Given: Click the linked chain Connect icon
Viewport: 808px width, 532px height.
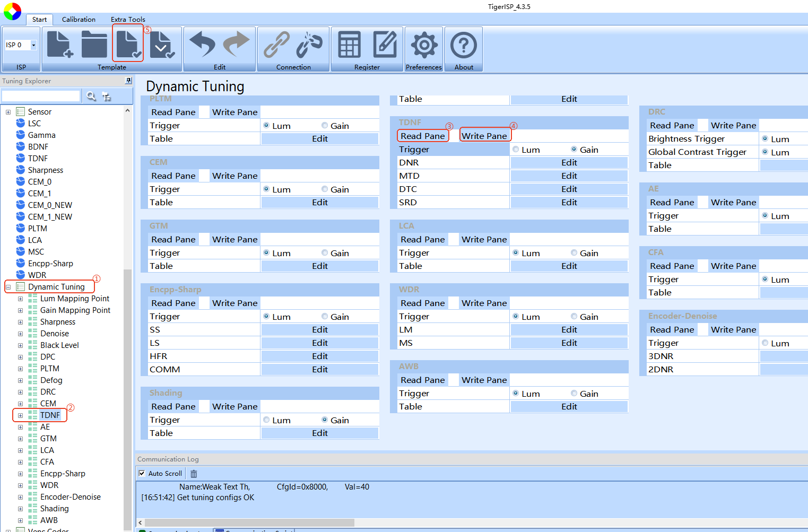Looking at the screenshot, I should click(276, 44).
